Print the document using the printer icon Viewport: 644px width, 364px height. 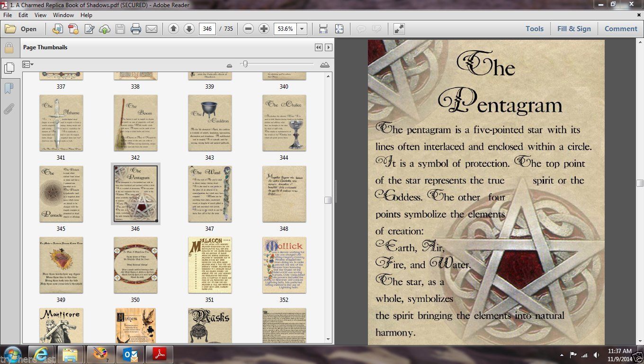136,29
